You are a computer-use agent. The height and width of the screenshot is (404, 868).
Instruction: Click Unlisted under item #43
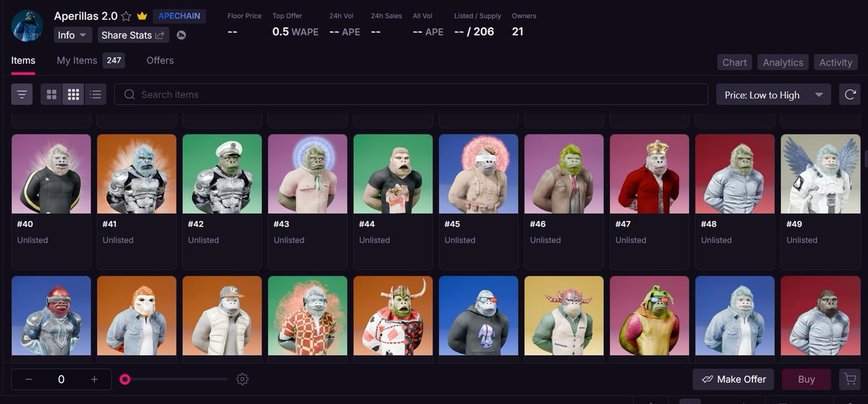pyautogui.click(x=289, y=240)
